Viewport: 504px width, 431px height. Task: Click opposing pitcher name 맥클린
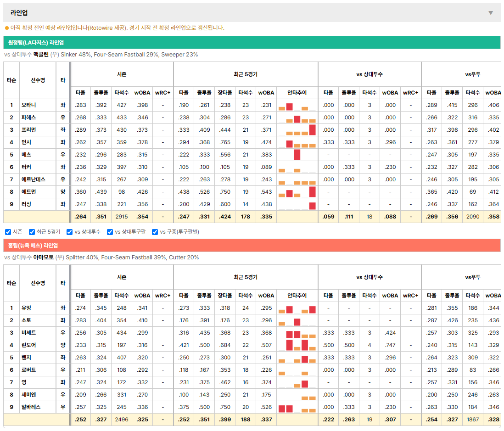click(x=41, y=55)
